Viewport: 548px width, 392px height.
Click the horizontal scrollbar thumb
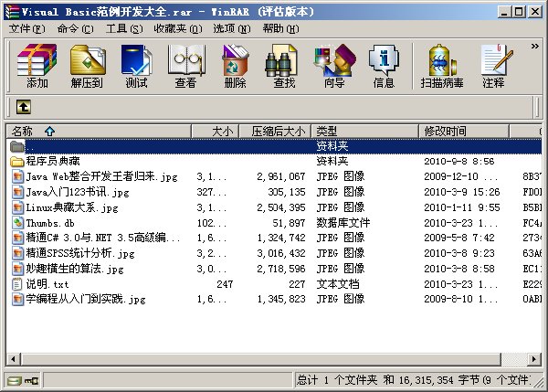[261, 359]
